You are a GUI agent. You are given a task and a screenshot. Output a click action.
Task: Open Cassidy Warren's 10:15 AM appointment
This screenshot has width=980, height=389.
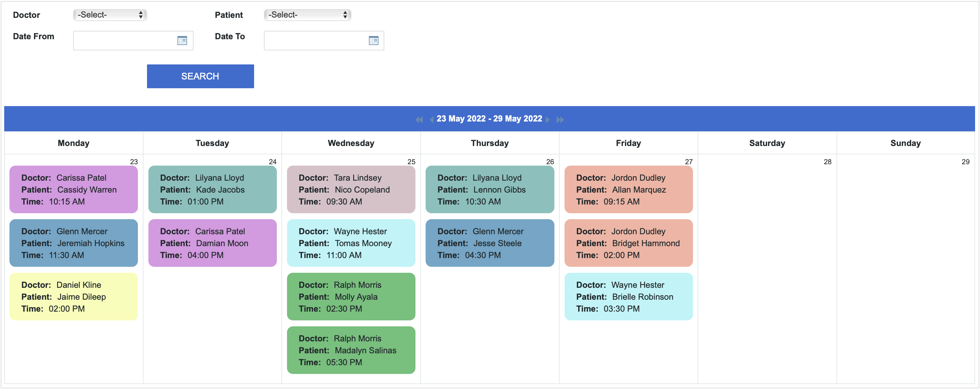73,189
